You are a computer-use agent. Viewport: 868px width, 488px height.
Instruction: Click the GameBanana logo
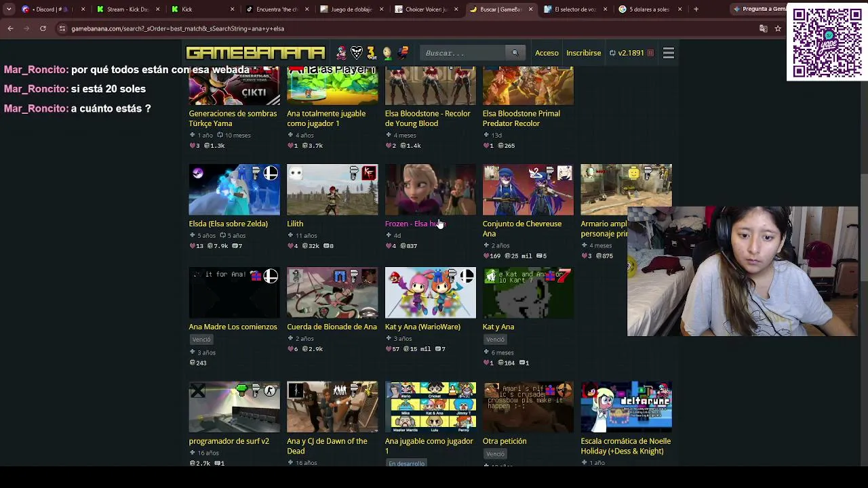pyautogui.click(x=256, y=53)
